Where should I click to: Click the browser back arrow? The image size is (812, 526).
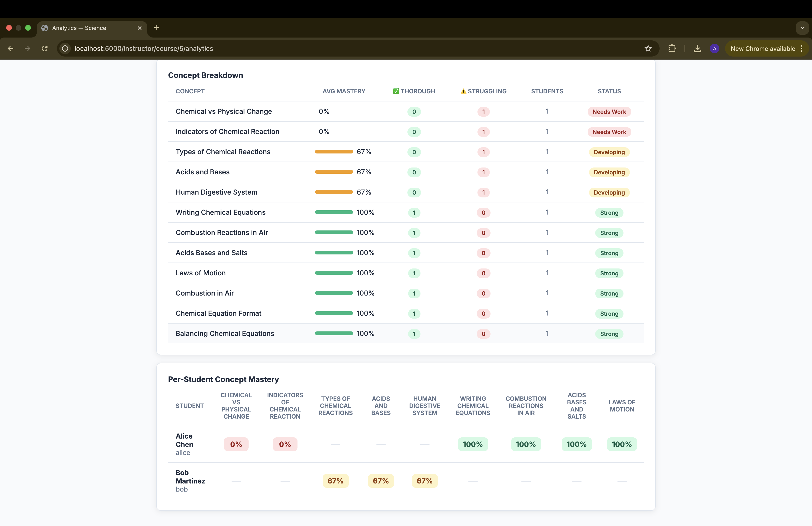[11, 48]
